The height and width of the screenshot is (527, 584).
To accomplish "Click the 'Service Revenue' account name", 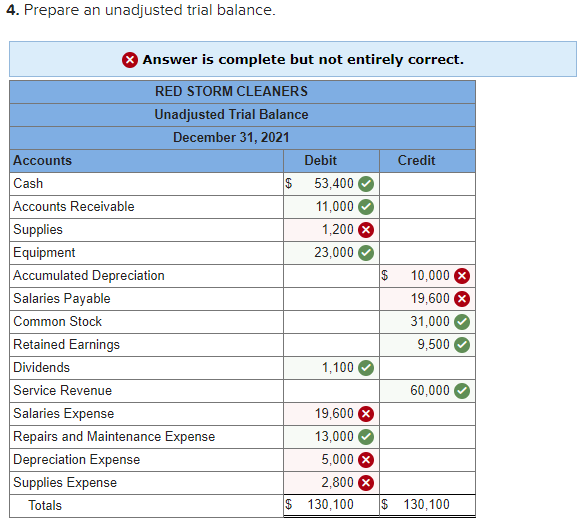I will 63,391.
